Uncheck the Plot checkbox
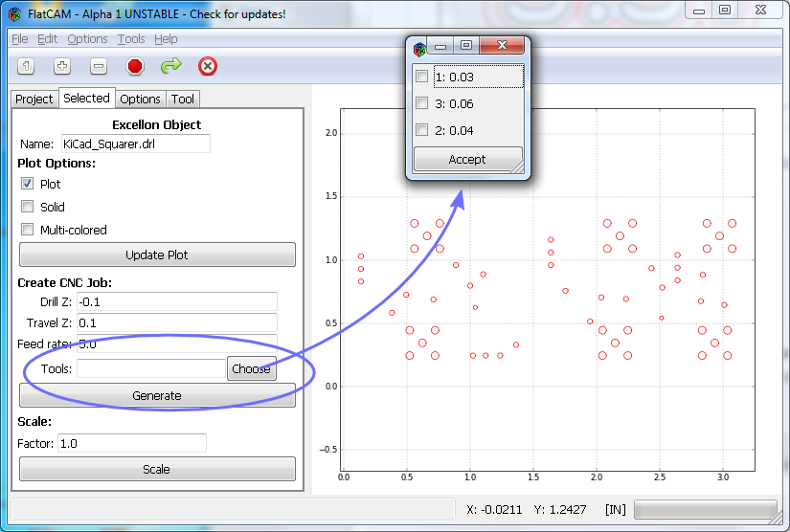Image resolution: width=790 pixels, height=532 pixels. coord(27,184)
